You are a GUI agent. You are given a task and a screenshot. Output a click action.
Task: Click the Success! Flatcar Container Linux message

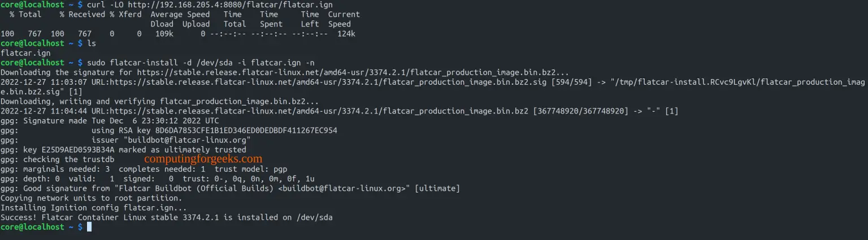coord(170,217)
